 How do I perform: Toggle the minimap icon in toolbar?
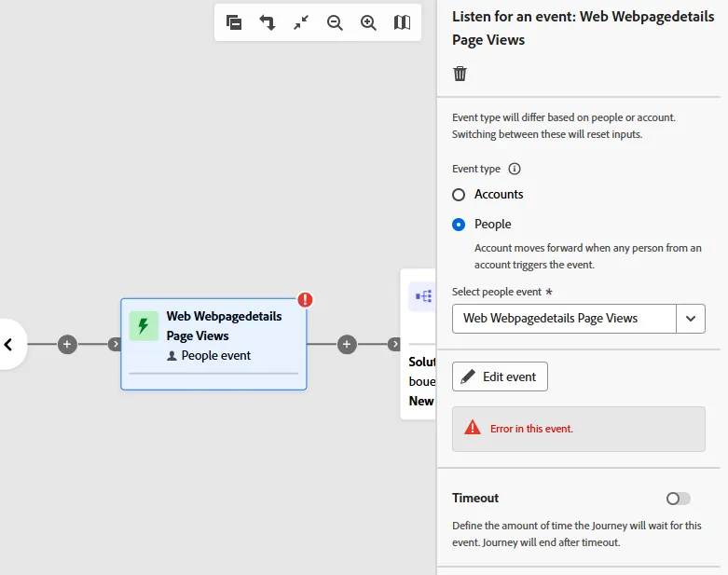tap(402, 22)
